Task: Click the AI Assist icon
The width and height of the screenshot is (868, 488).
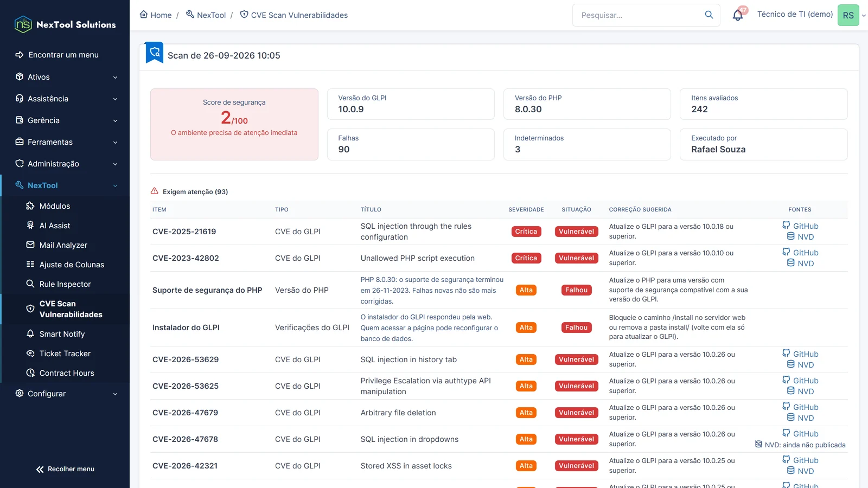Action: coord(30,226)
